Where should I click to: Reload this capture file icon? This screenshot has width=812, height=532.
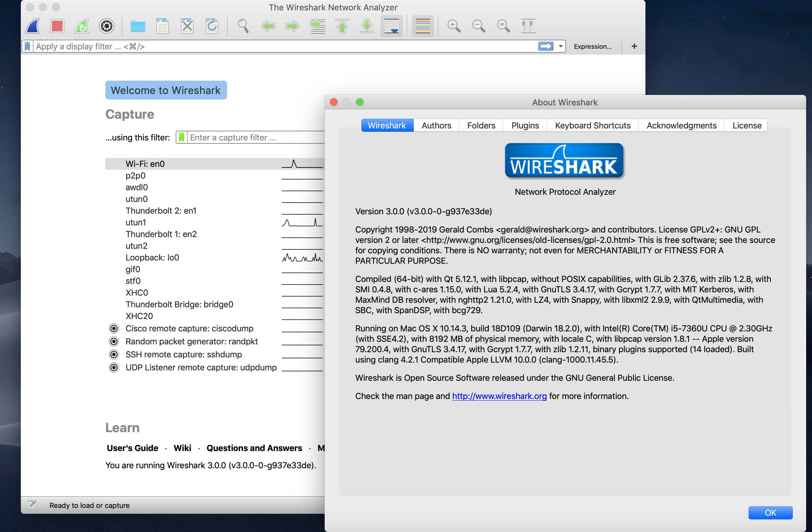(212, 26)
